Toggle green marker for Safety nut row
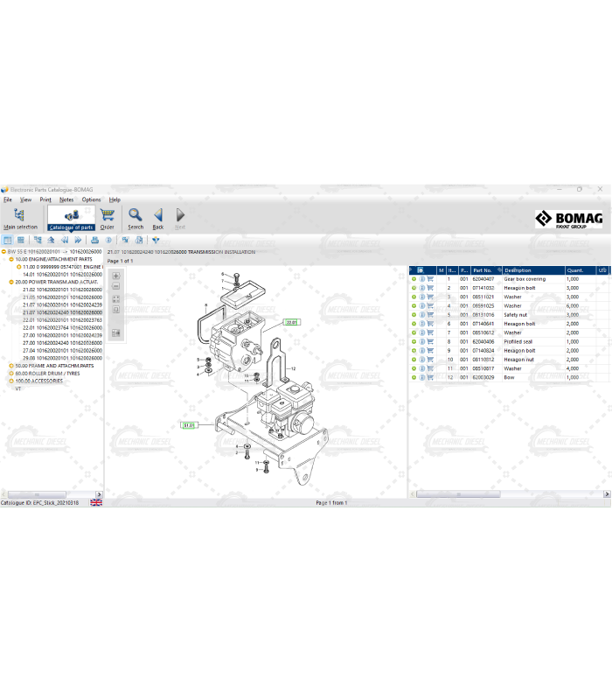 (414, 315)
